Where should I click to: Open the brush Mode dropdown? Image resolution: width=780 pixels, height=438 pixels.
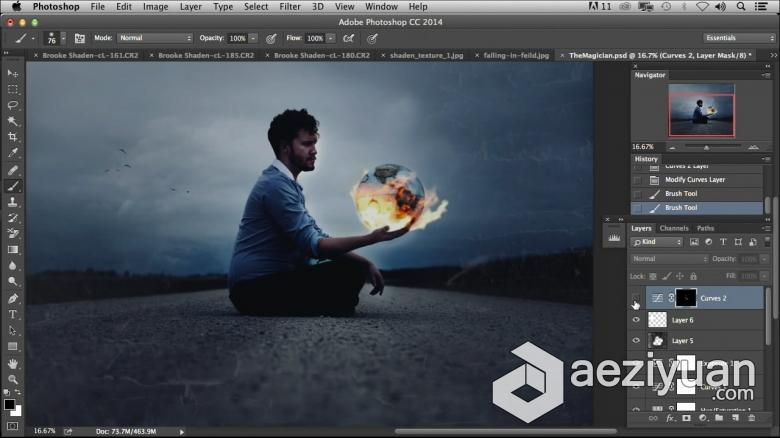[x=155, y=38]
